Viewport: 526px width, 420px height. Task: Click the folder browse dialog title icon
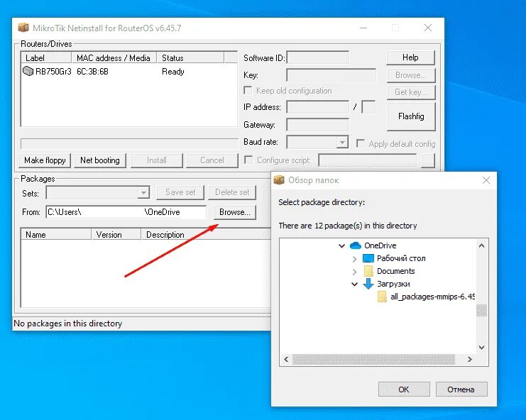tap(279, 180)
